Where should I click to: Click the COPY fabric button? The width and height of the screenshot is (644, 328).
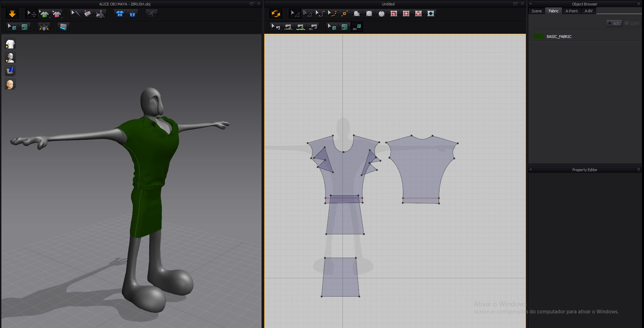click(632, 23)
